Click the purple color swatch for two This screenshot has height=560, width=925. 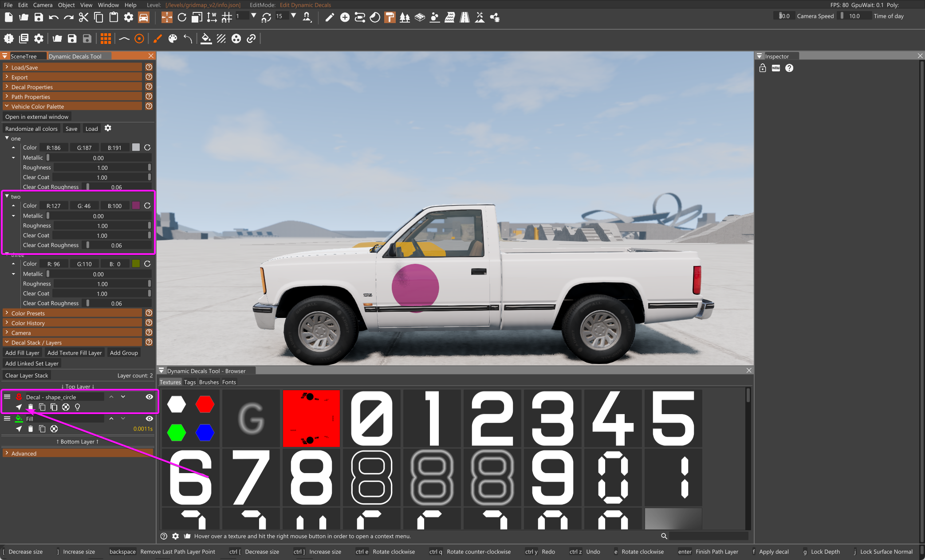pyautogui.click(x=136, y=206)
